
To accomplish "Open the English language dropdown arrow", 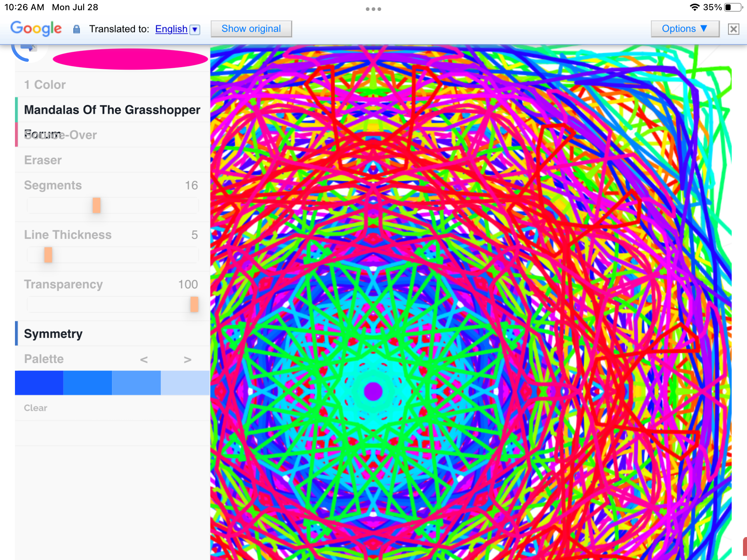I will pyautogui.click(x=196, y=30).
